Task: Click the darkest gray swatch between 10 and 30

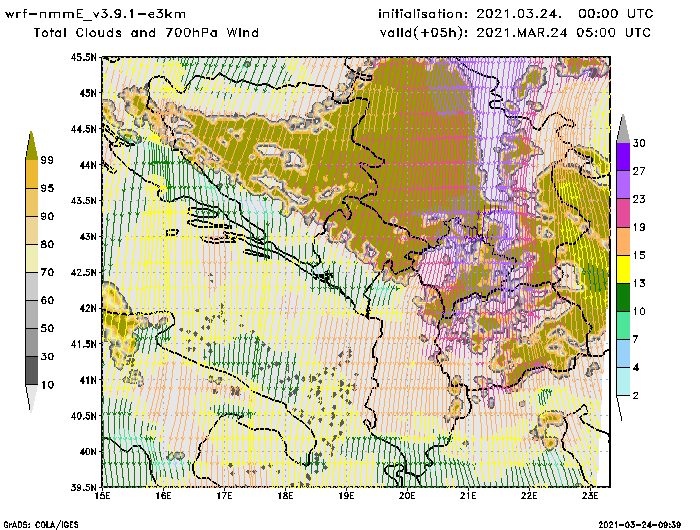Action: point(31,371)
